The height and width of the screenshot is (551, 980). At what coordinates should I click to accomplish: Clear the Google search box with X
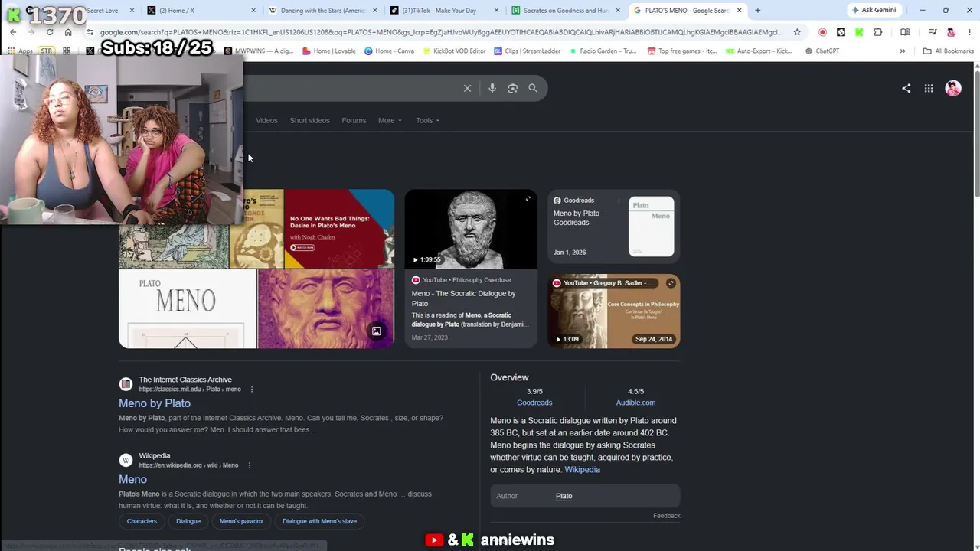467,88
